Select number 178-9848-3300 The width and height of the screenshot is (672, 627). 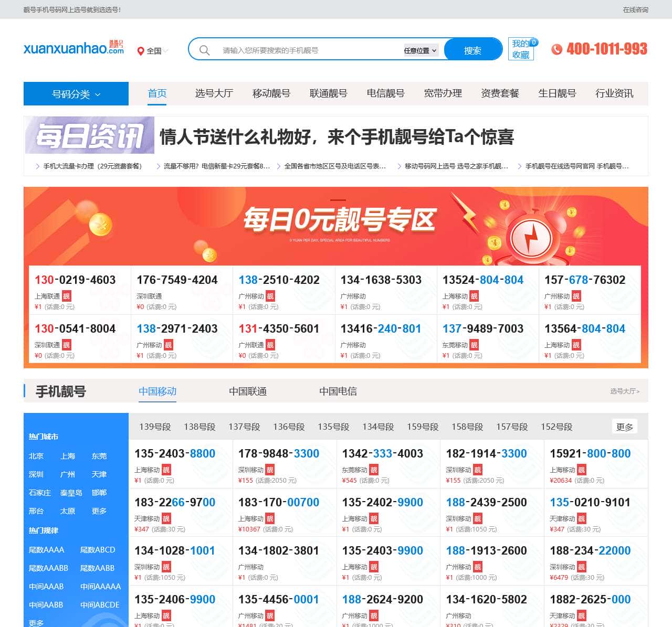click(279, 453)
